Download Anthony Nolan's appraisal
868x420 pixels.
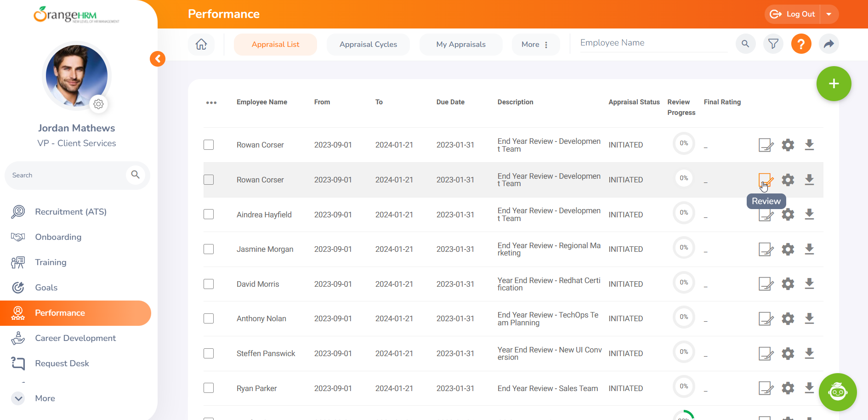(x=809, y=318)
